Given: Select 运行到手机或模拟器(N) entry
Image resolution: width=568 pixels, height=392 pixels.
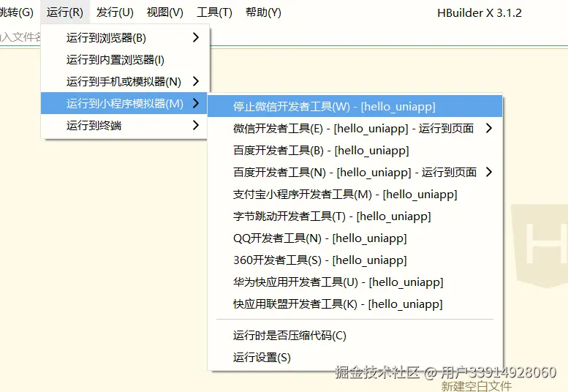Looking at the screenshot, I should [125, 81].
